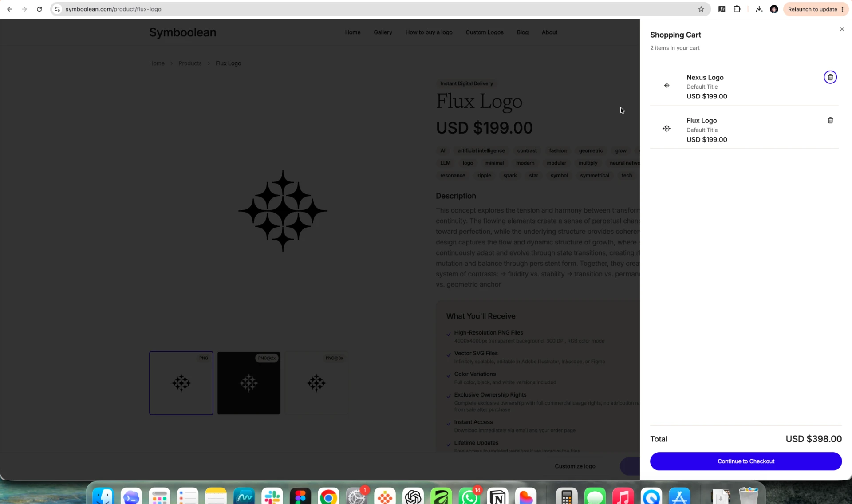Open System Settings from the dock

click(357, 497)
